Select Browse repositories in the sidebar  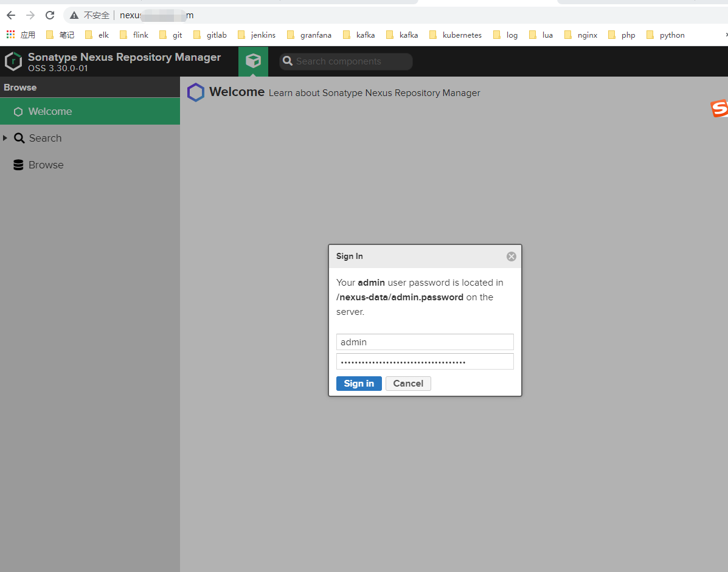point(89,165)
